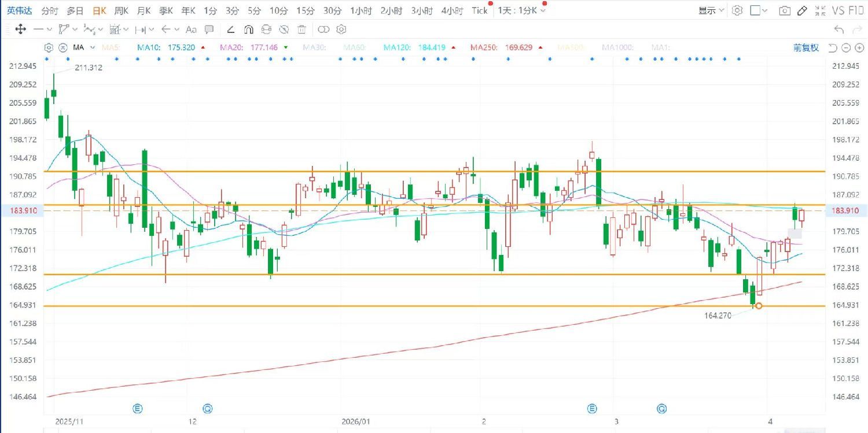The height and width of the screenshot is (433, 868).
Task: Toggle the MA indicator visibility icon
Action: 62,48
